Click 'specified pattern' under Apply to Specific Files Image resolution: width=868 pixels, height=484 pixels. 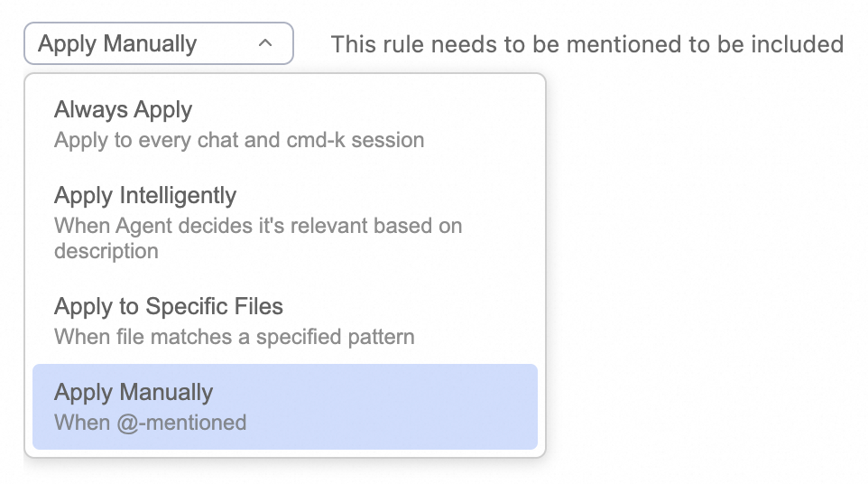click(x=336, y=337)
